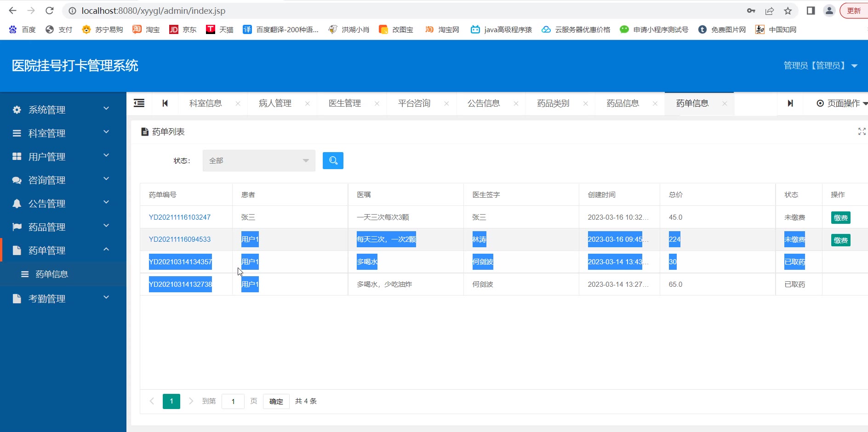Click 缴费 button for 张三 row
Image resolution: width=868 pixels, height=432 pixels.
tap(840, 217)
